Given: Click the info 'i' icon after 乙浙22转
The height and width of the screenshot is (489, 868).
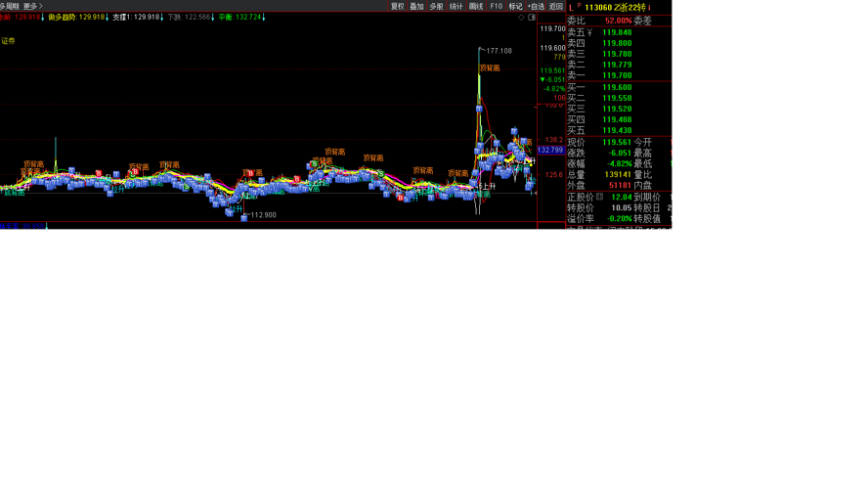Looking at the screenshot, I should coord(649,7).
